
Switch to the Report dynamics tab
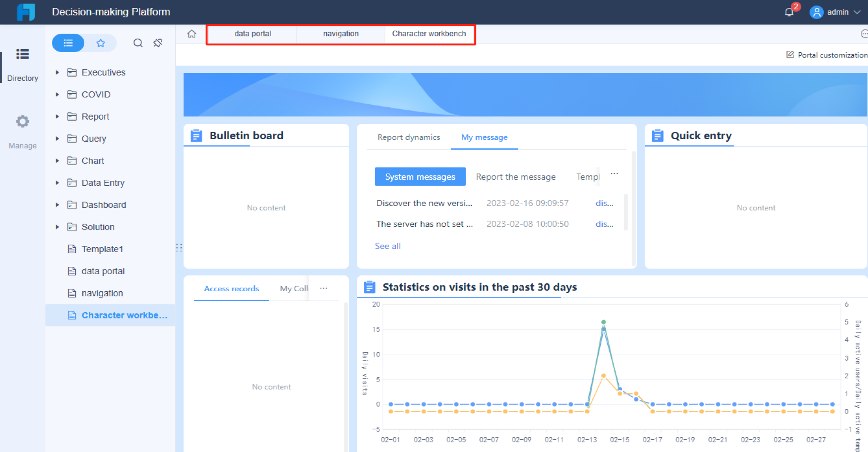tap(408, 137)
